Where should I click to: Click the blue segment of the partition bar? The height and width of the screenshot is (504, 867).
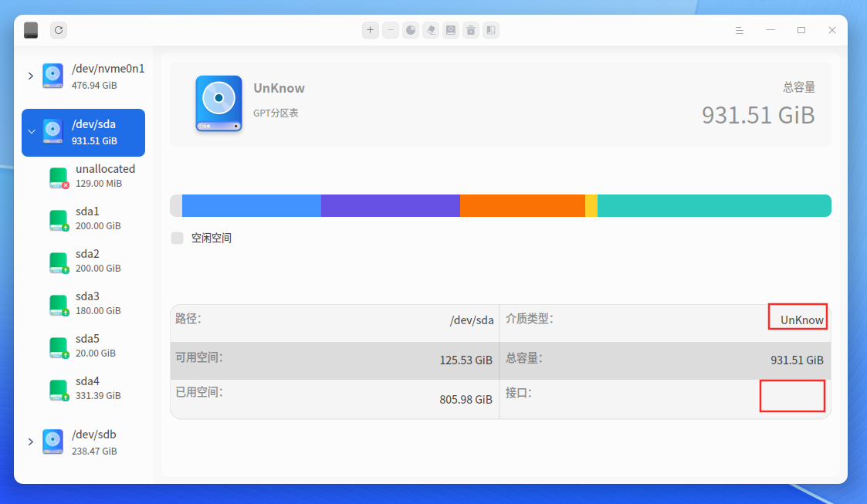pyautogui.click(x=252, y=205)
